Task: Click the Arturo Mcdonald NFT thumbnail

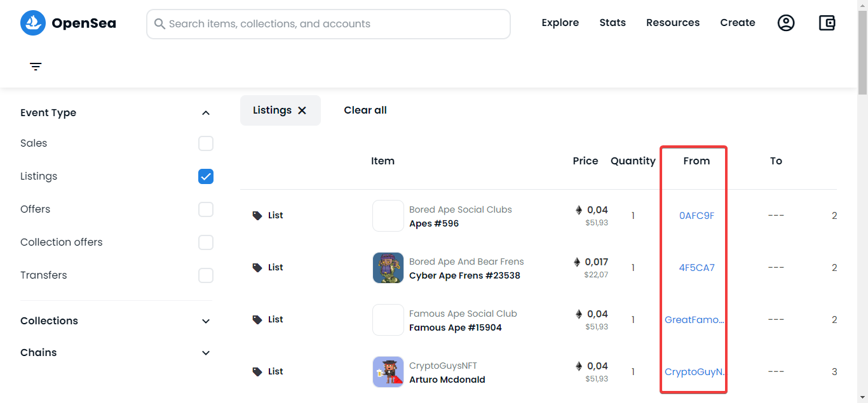Action: [x=388, y=372]
